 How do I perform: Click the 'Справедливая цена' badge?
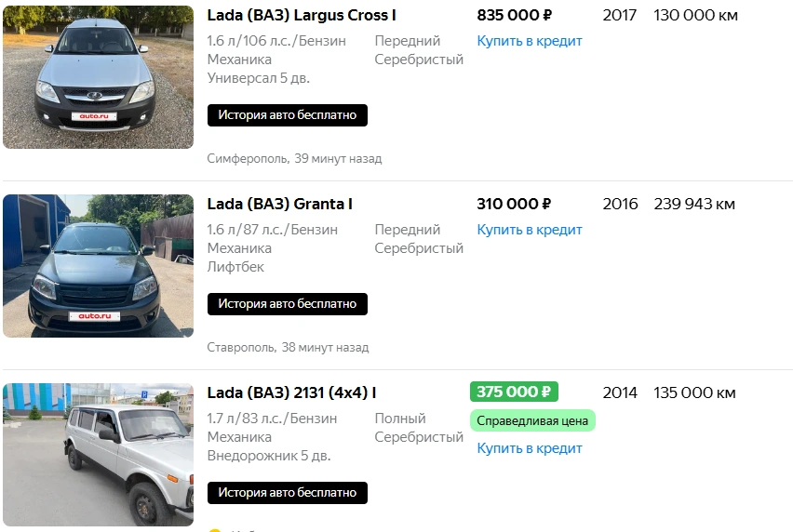point(532,421)
